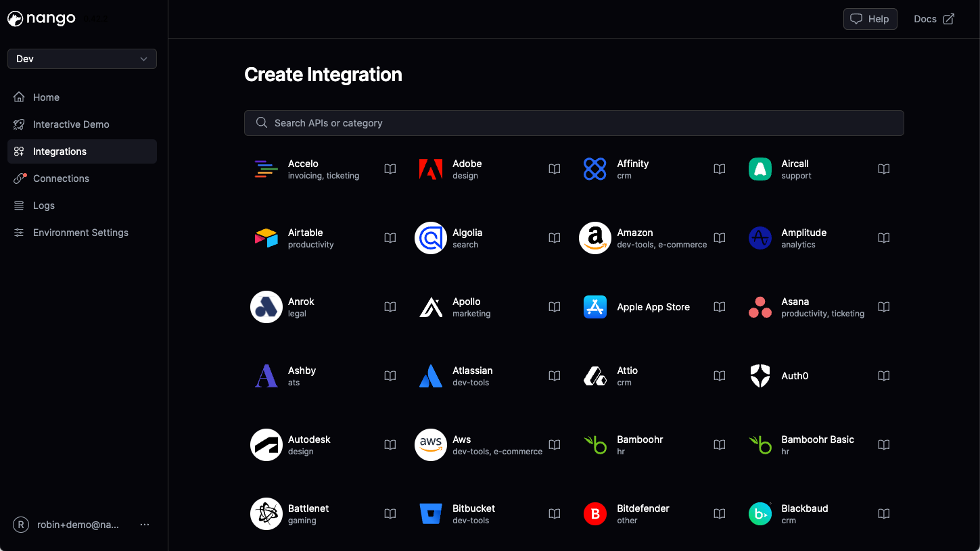Select Integrations in sidebar

(x=82, y=151)
